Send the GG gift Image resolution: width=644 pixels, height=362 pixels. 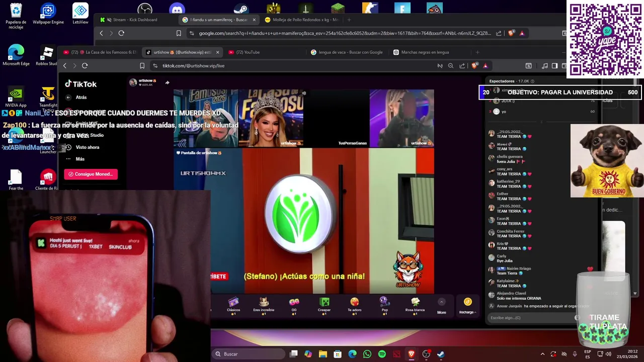(x=294, y=305)
